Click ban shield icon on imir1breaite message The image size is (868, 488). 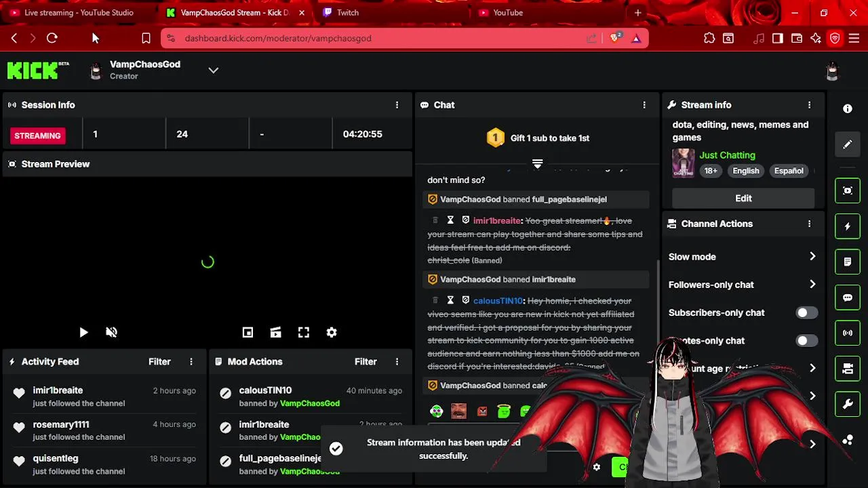[466, 220]
